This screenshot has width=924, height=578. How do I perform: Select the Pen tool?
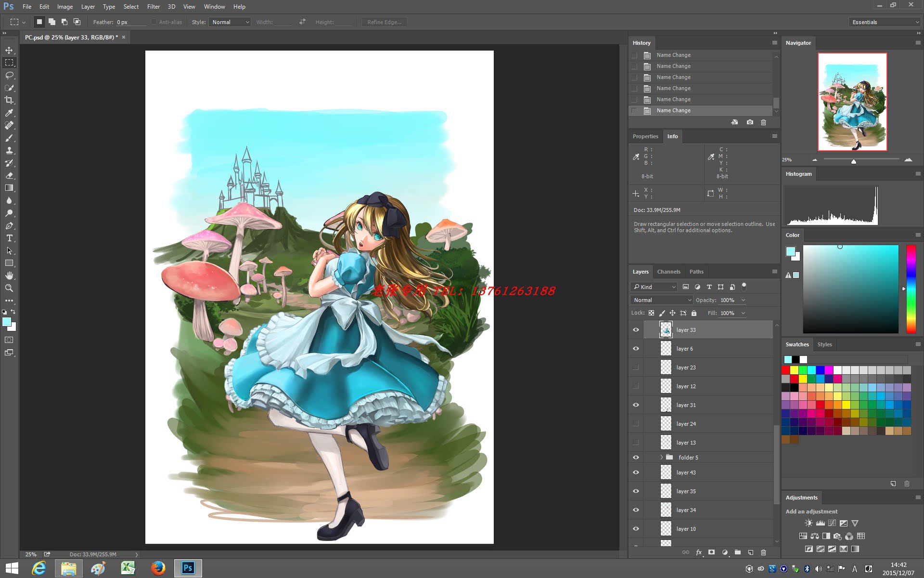[x=9, y=225]
